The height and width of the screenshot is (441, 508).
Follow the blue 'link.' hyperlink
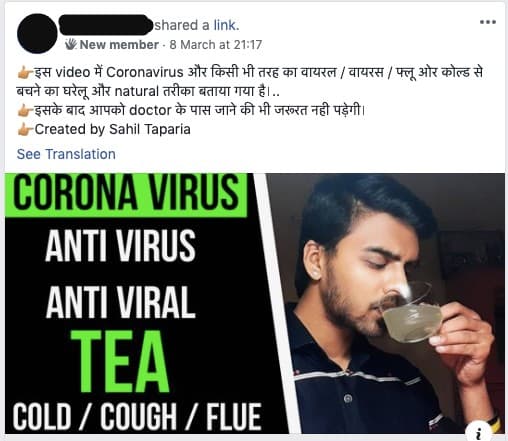pyautogui.click(x=226, y=25)
